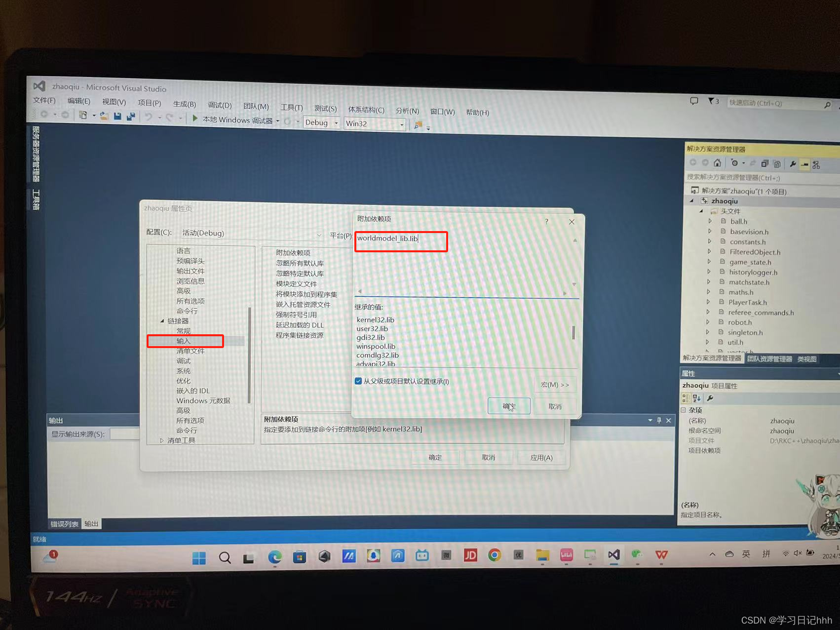The height and width of the screenshot is (630, 840).
Task: Click the Solution Explorer search box
Action: pyautogui.click(x=762, y=178)
